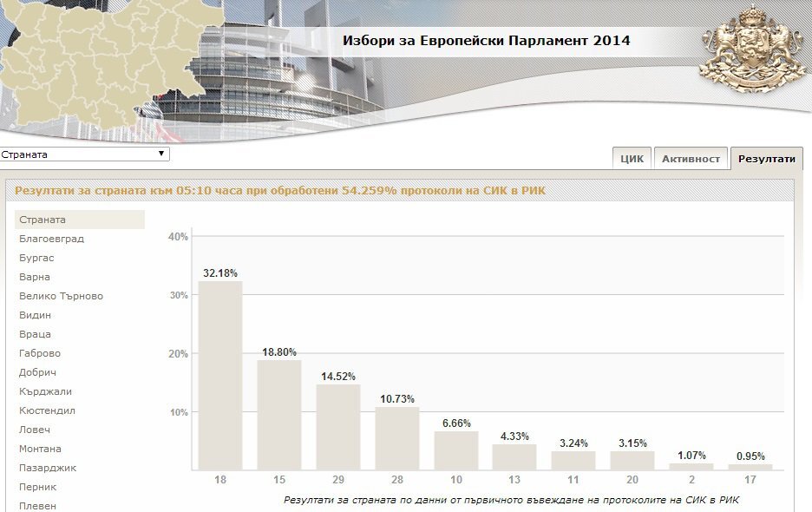Image resolution: width=812 pixels, height=512 pixels.
Task: Select Страната in the region list
Action: (x=80, y=220)
